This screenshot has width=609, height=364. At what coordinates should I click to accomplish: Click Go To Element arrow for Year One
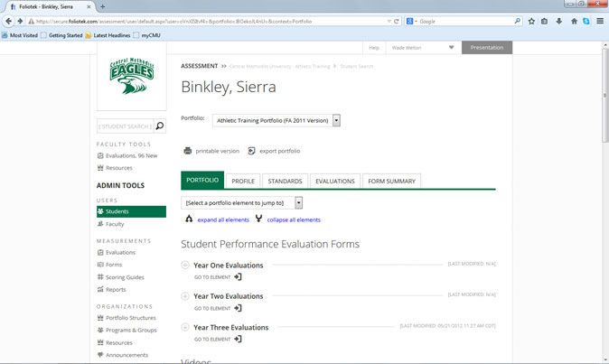[239, 277]
